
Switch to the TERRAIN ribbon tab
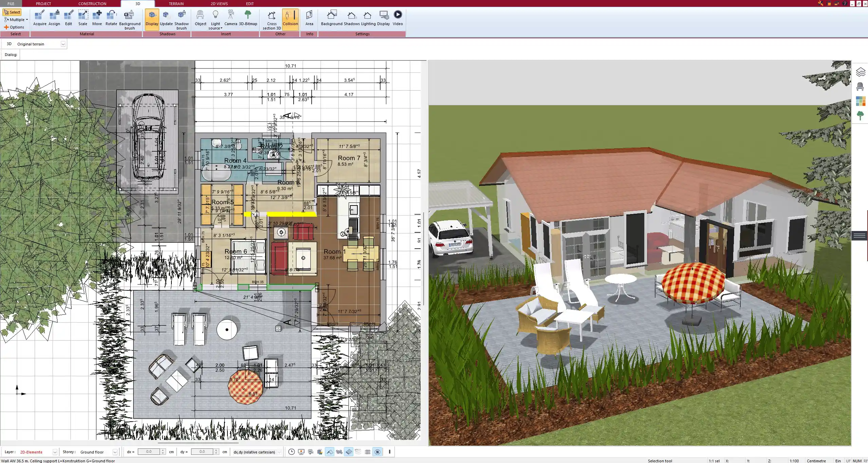(176, 3)
